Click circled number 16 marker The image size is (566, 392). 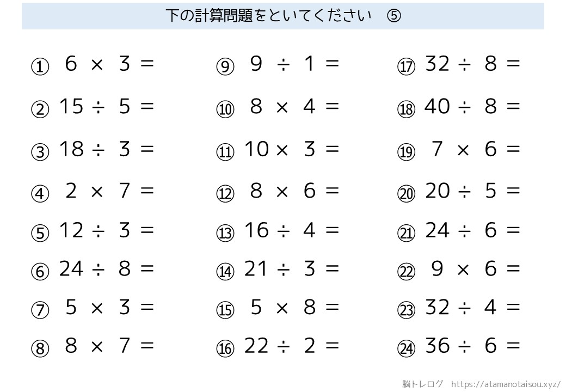(225, 348)
